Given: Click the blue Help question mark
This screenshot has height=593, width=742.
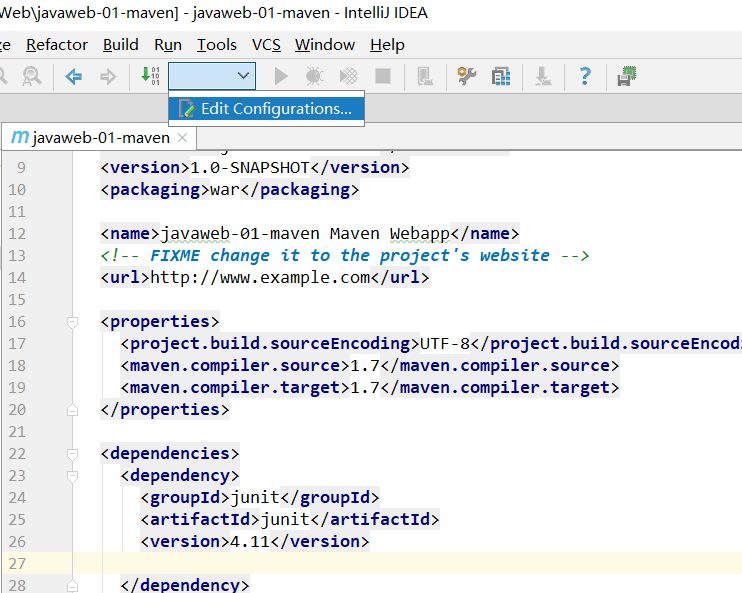Looking at the screenshot, I should 585,76.
